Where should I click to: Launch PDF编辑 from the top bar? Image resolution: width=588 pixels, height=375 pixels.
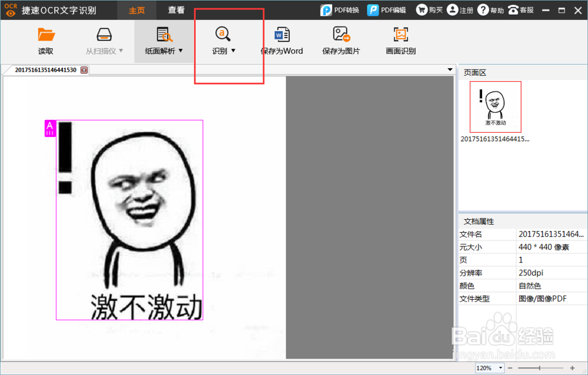[x=387, y=9]
